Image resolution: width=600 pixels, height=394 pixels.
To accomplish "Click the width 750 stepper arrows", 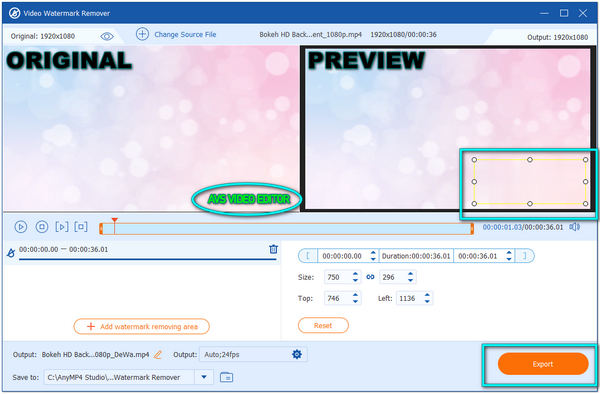I will point(355,277).
